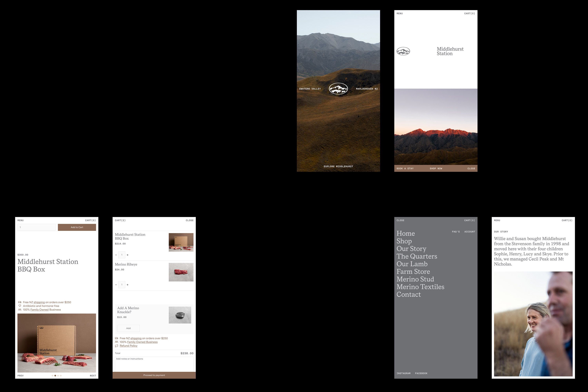Image resolution: width=588 pixels, height=392 pixels.
Task: Select the active pagination dot under the BBQ Box image
Action: [55, 376]
